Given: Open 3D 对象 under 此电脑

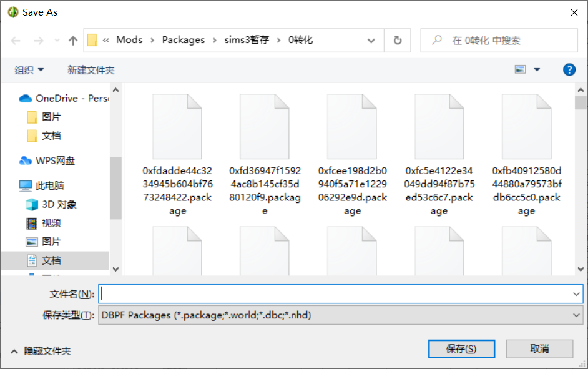Looking at the screenshot, I should point(51,204).
